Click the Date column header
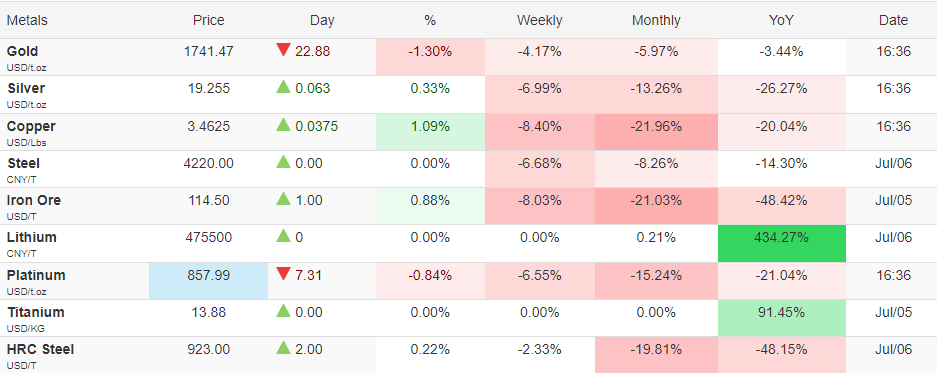Image resolution: width=937 pixels, height=373 pixels. pos(893,20)
